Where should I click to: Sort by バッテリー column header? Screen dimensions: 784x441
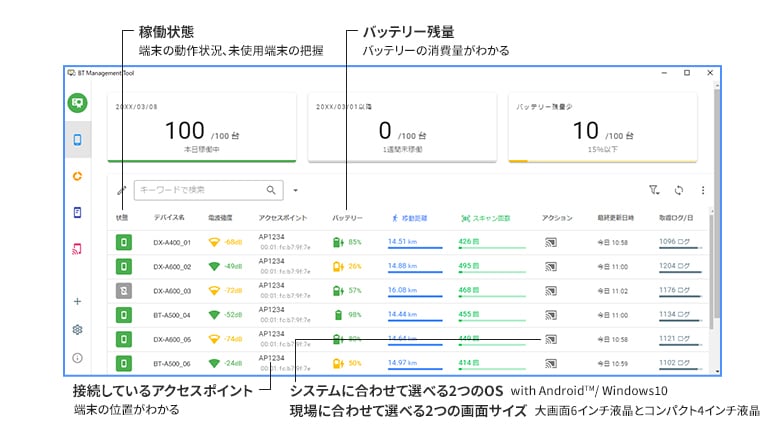[346, 217]
